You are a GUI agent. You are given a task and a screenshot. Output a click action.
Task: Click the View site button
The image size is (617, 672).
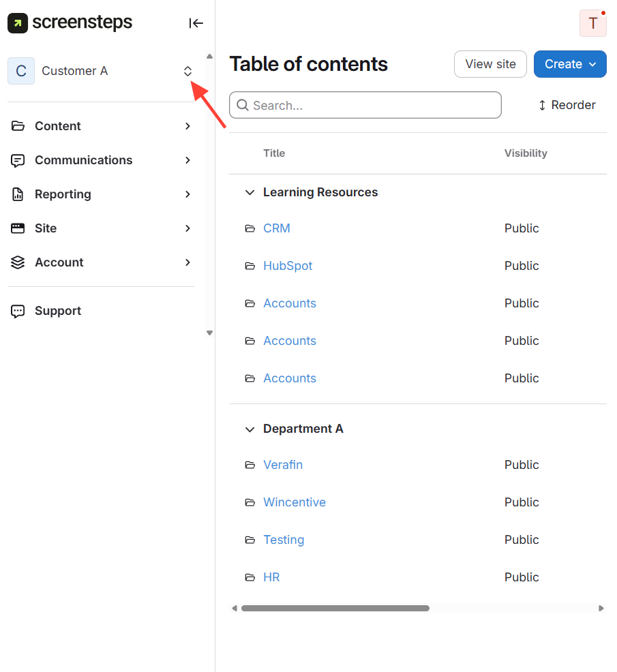pyautogui.click(x=490, y=64)
